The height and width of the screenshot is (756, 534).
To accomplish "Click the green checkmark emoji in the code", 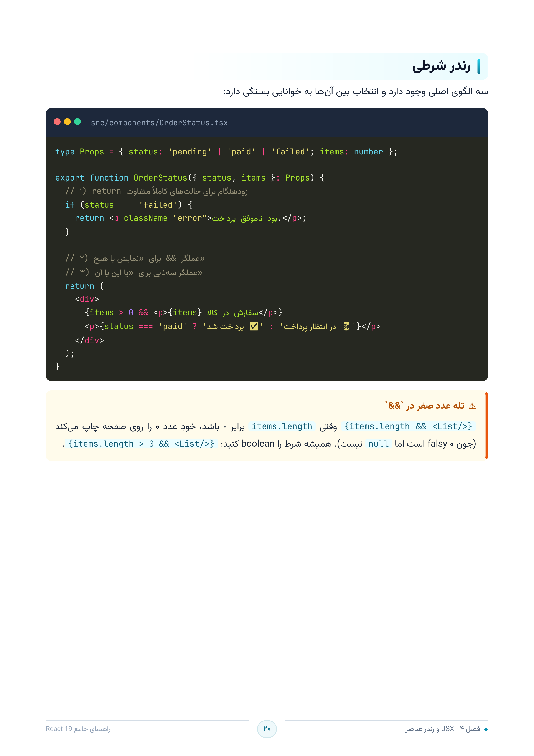I will 254,326.
